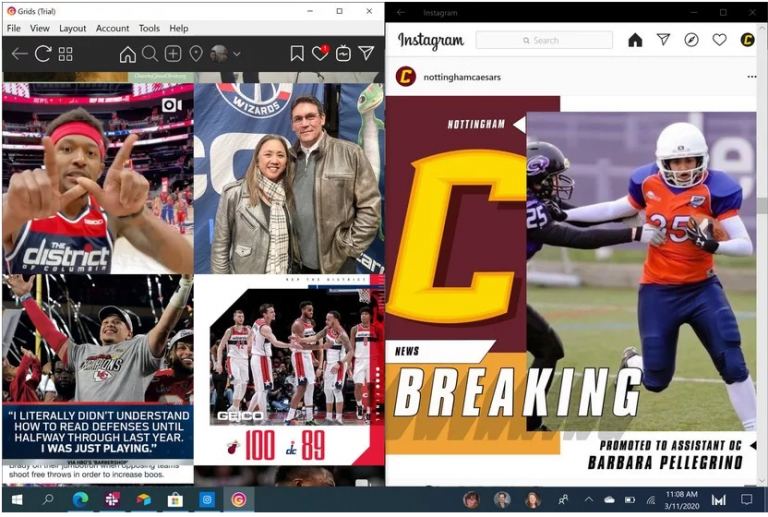This screenshot has width=768, height=517.
Task: Open the 100-89 score graphic post
Action: click(289, 370)
